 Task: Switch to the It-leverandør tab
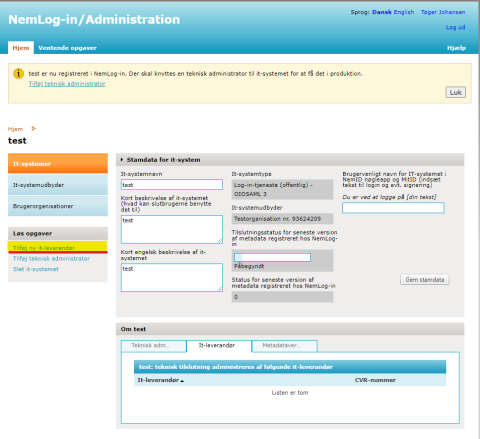pyautogui.click(x=219, y=346)
